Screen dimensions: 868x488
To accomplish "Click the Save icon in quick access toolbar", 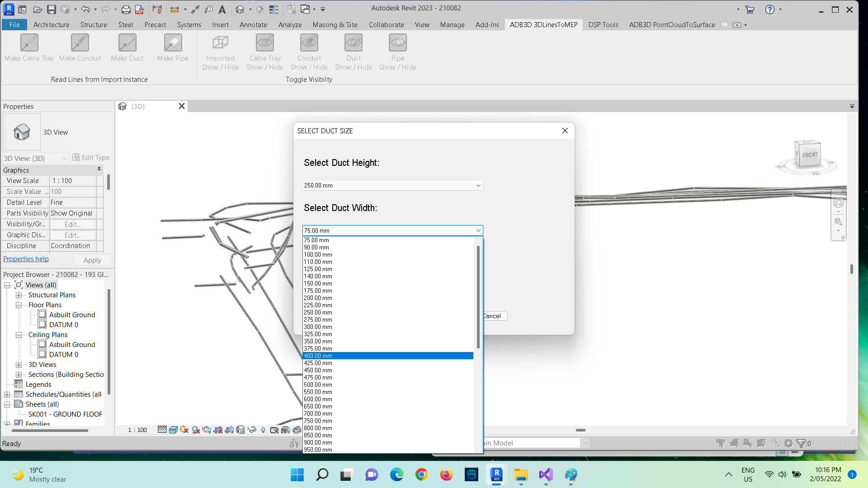I will tap(52, 9).
